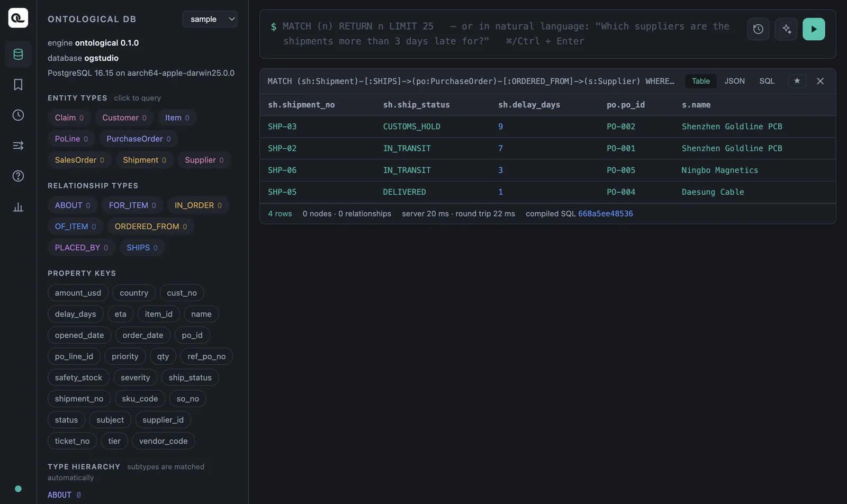The image size is (847, 504).
Task: Click the Ontological DB logo icon
Action: pos(18,18)
